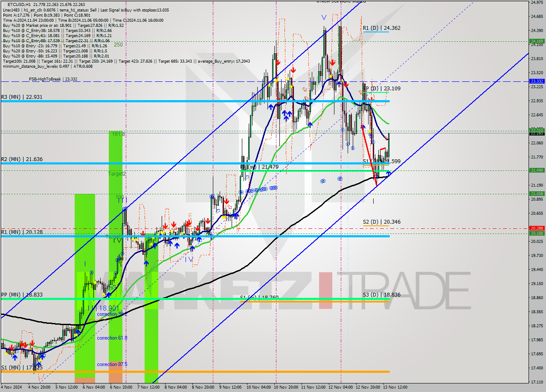Select the 'PP(w) | 21.479' weekly pivot label

(260, 167)
